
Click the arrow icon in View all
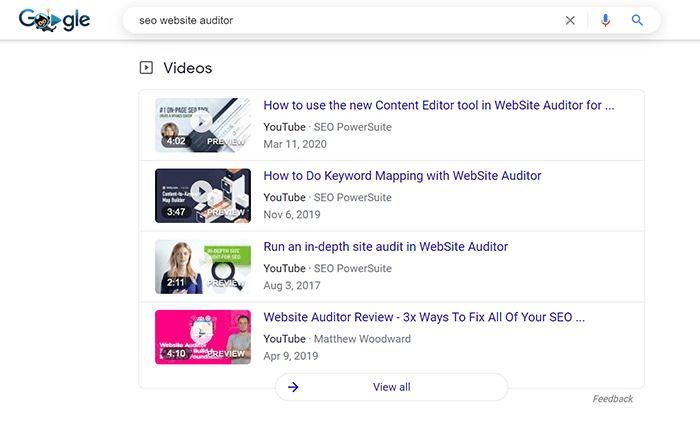point(293,387)
